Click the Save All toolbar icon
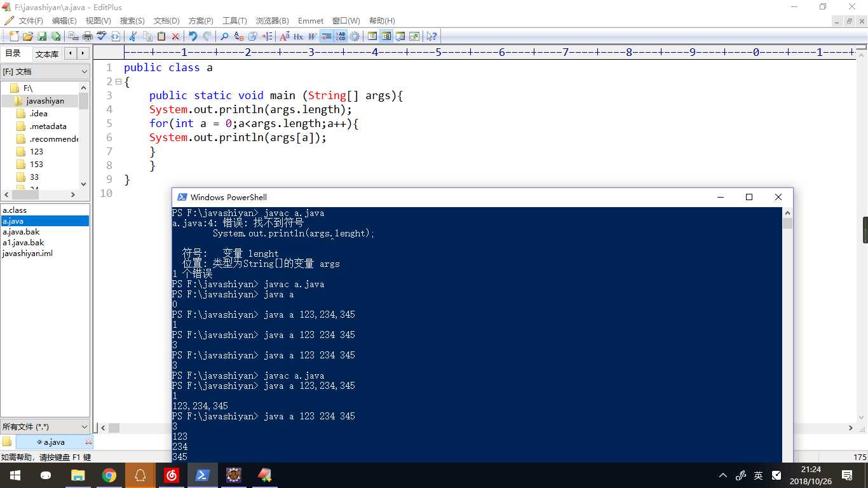The height and width of the screenshot is (488, 868). (x=56, y=36)
